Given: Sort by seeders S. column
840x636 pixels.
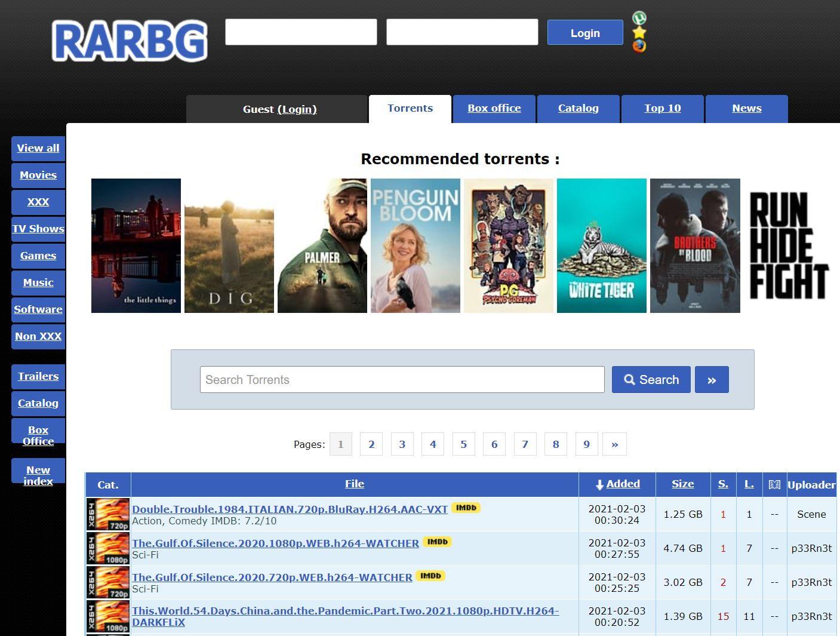Looking at the screenshot, I should coord(723,484).
